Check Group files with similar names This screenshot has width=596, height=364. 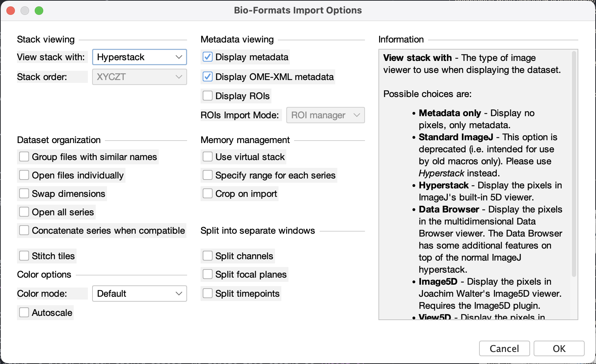point(24,157)
